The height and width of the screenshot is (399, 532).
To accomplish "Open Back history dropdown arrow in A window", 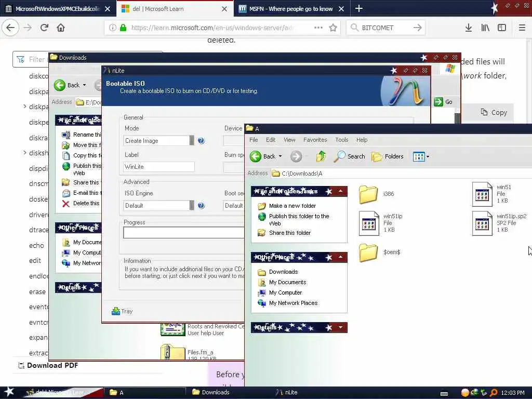I will pos(280,156).
